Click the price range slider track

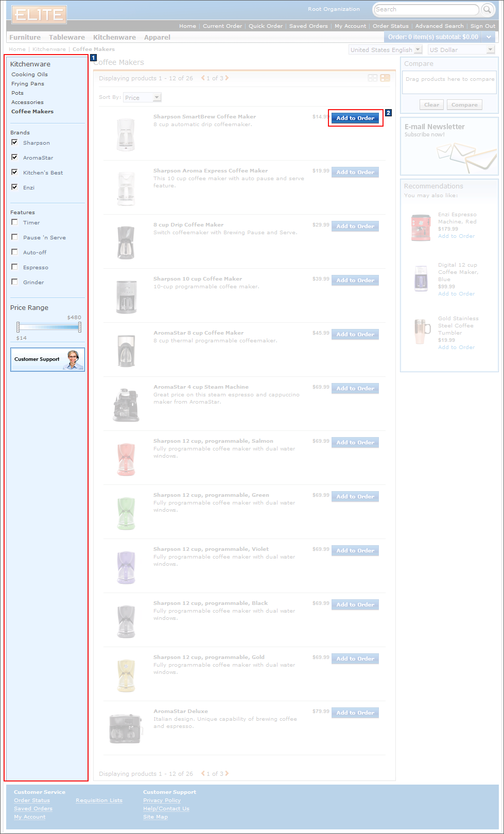[49, 327]
